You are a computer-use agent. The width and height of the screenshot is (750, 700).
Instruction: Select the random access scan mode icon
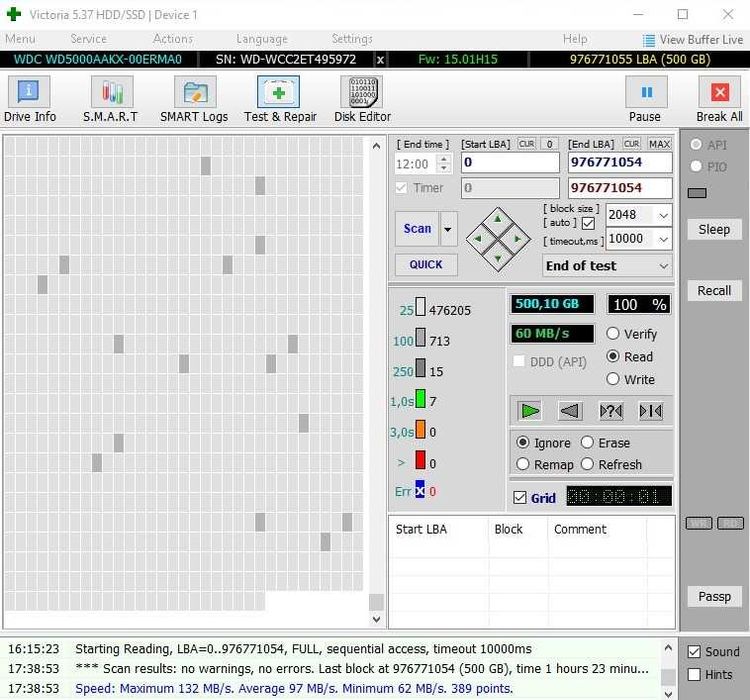click(x=611, y=411)
